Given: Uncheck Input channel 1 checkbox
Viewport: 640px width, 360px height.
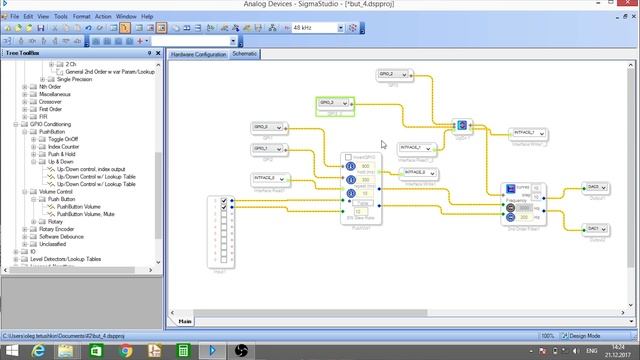Looking at the screenshot, I should [224, 207].
